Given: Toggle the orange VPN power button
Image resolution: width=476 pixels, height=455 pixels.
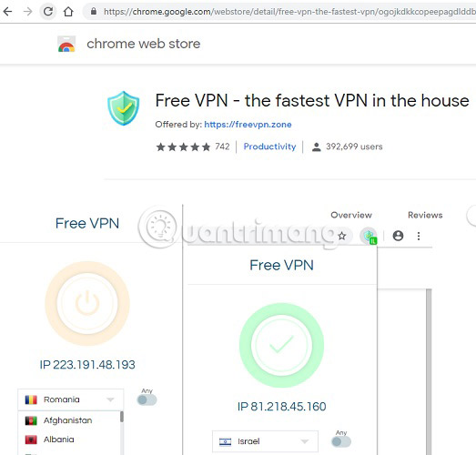Looking at the screenshot, I should tap(87, 303).
